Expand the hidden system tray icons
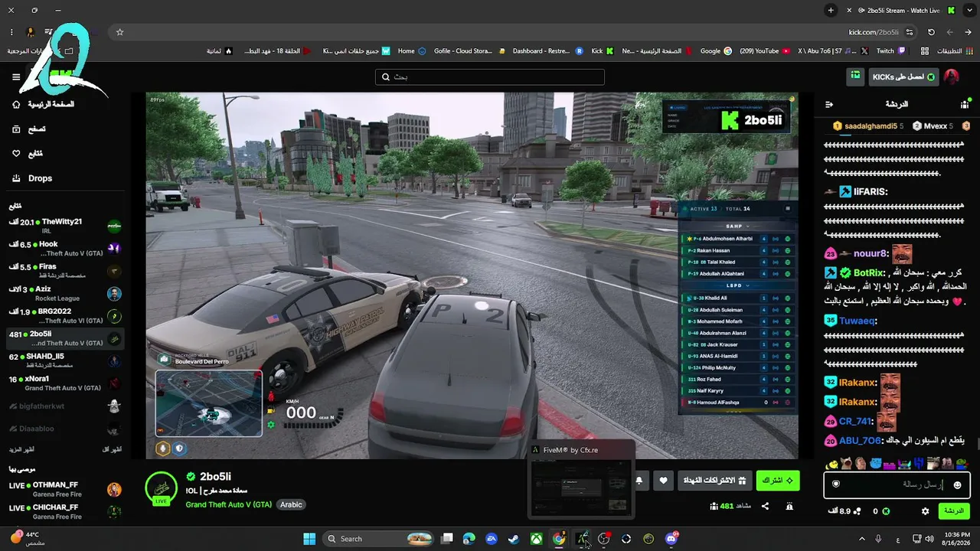The image size is (980, 551). click(x=861, y=539)
